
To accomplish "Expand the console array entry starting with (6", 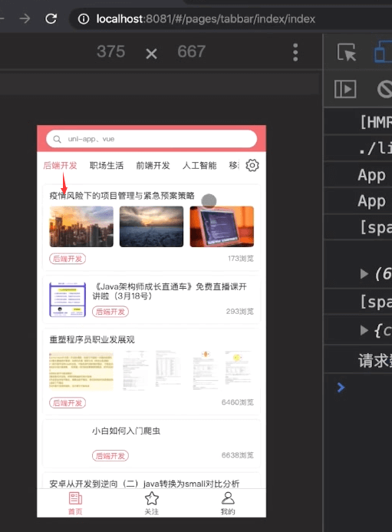I will [x=364, y=273].
